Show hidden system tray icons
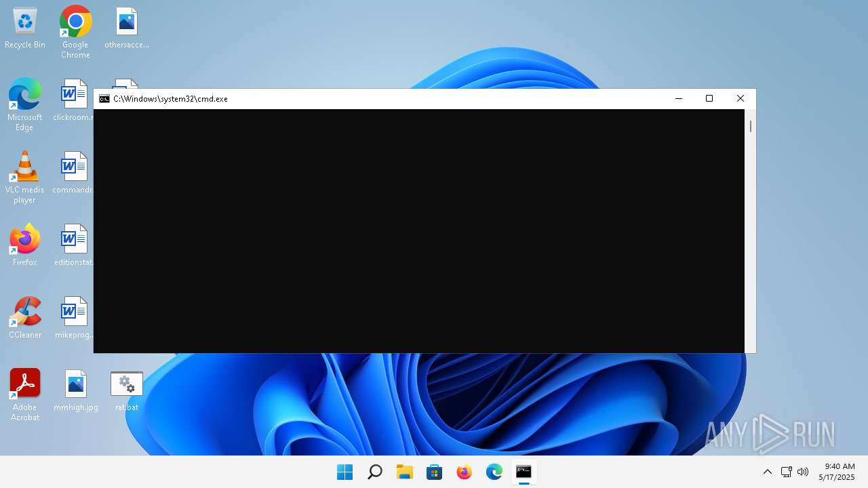Image resolution: width=868 pixels, height=488 pixels. [768, 472]
